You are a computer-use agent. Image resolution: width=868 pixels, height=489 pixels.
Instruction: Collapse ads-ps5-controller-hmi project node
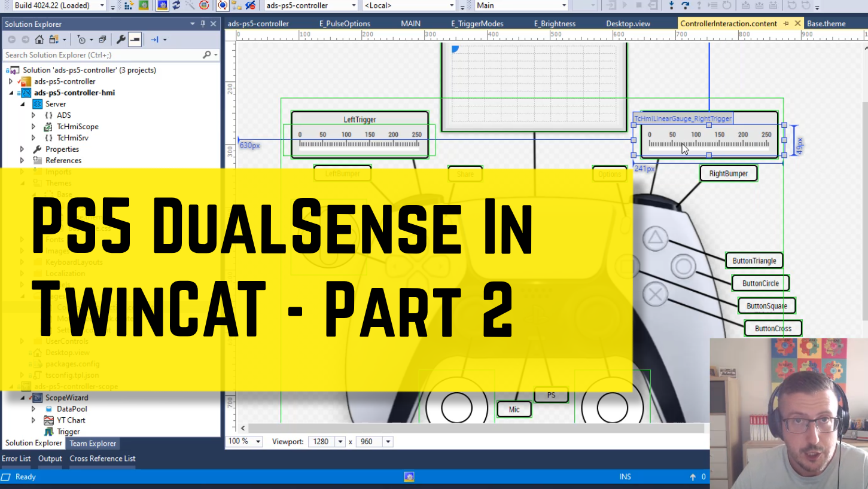pos(11,93)
